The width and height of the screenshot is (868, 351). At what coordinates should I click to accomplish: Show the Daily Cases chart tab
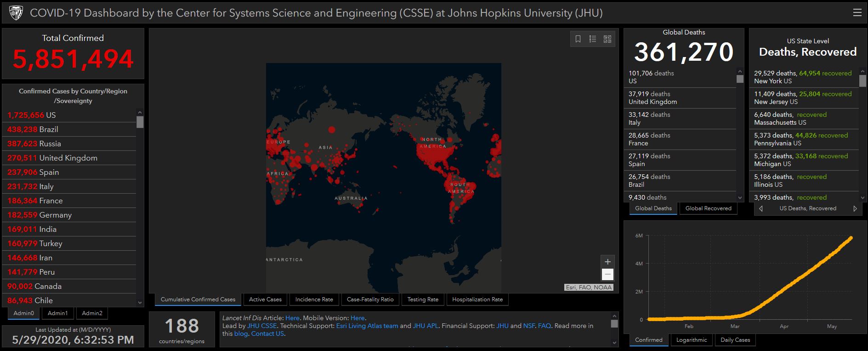pyautogui.click(x=735, y=340)
